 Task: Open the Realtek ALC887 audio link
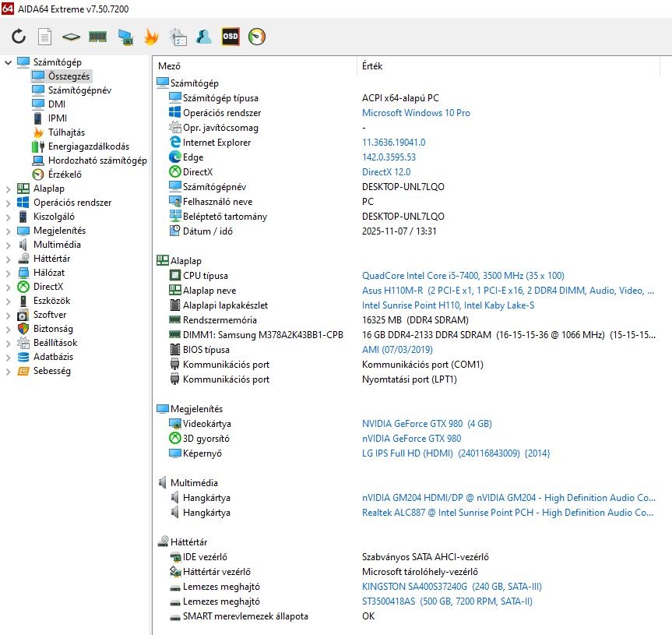508,513
